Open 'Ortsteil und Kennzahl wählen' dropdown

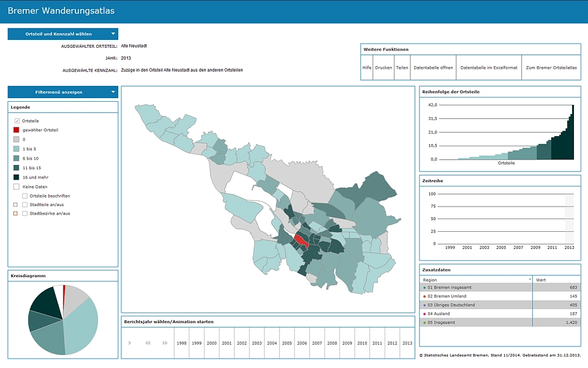point(62,34)
